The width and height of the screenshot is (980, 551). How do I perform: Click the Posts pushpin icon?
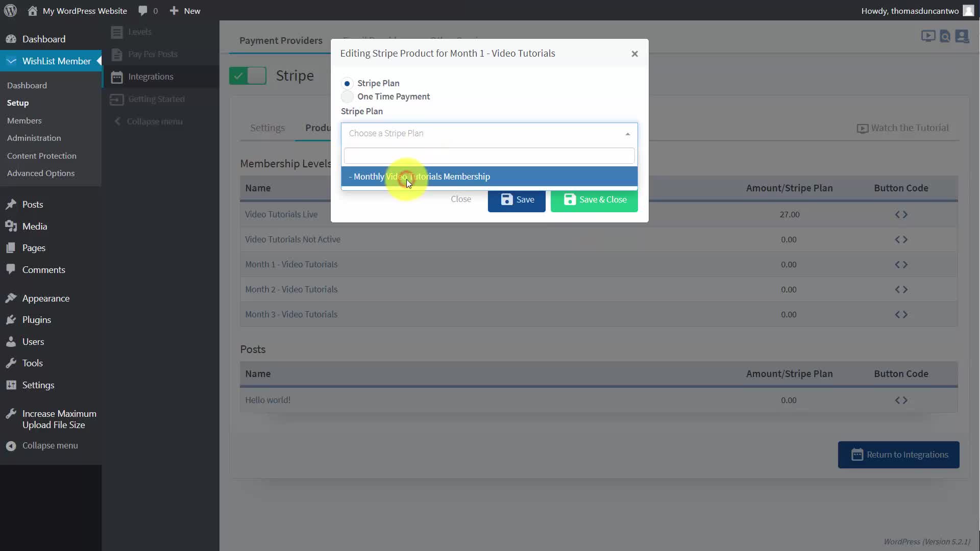point(11,205)
